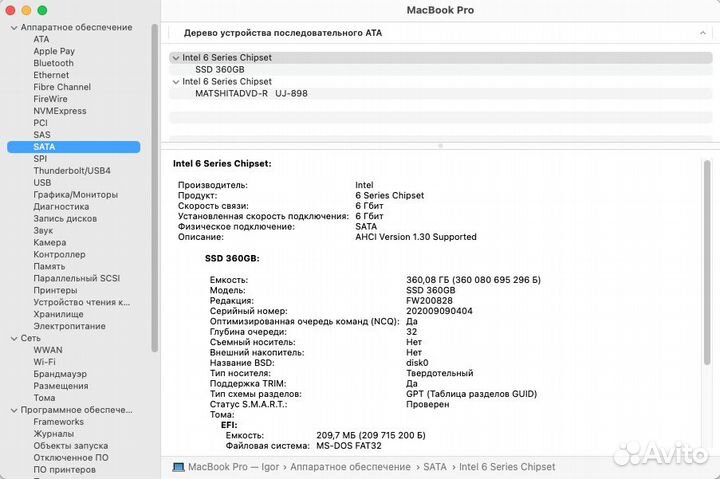Open Параллельный SCSI entry
Viewport: 720px width, 479px height.
point(76,278)
